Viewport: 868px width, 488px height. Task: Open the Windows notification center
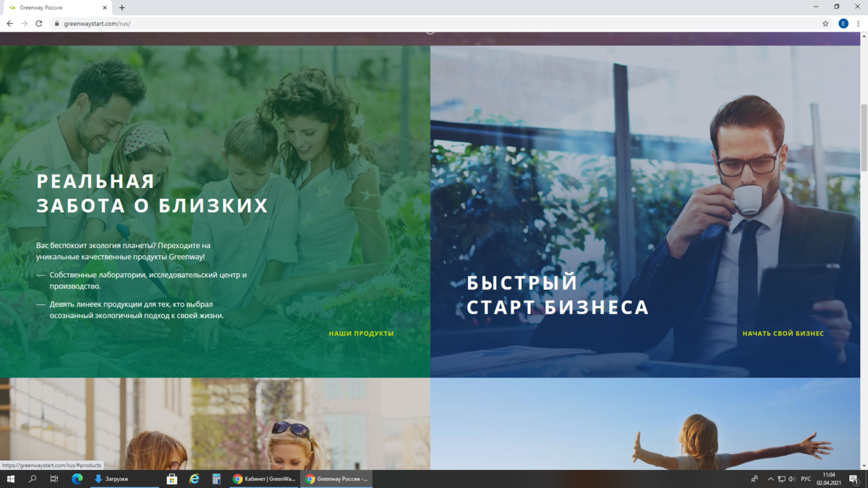pyautogui.click(x=854, y=479)
